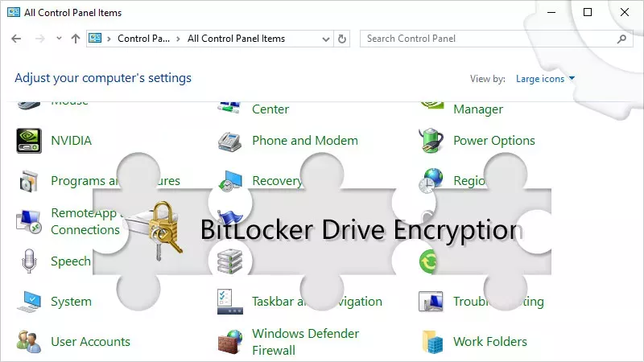
Task: Click the Programs and Features icon
Action: 29,181
